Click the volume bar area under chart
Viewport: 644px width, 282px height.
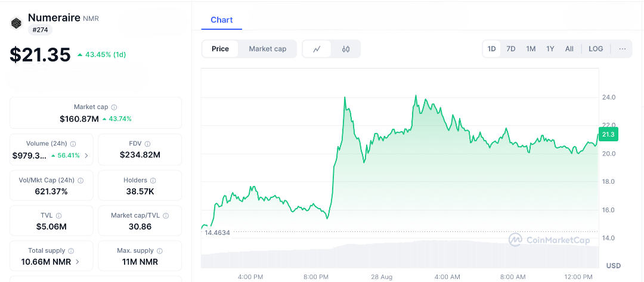(x=400, y=255)
